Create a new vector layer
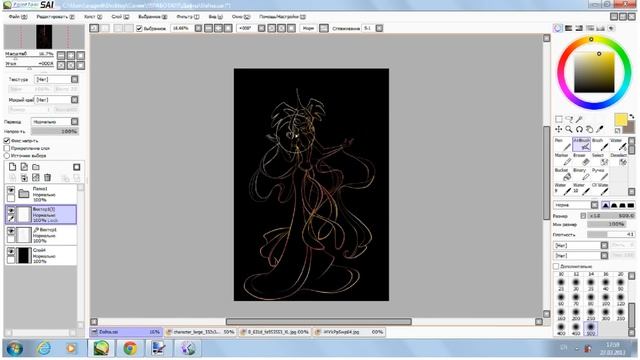This screenshot has height=360, width=640. (x=24, y=167)
